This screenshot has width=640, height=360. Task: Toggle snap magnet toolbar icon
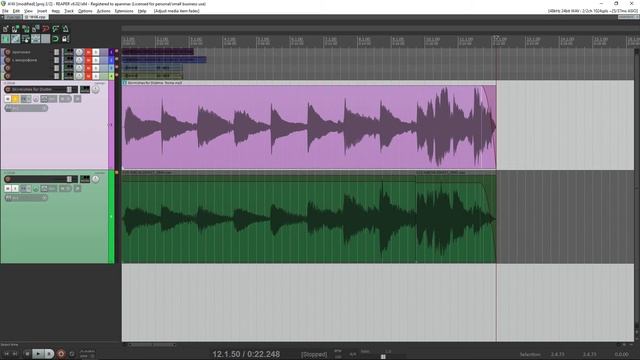click(x=56, y=39)
